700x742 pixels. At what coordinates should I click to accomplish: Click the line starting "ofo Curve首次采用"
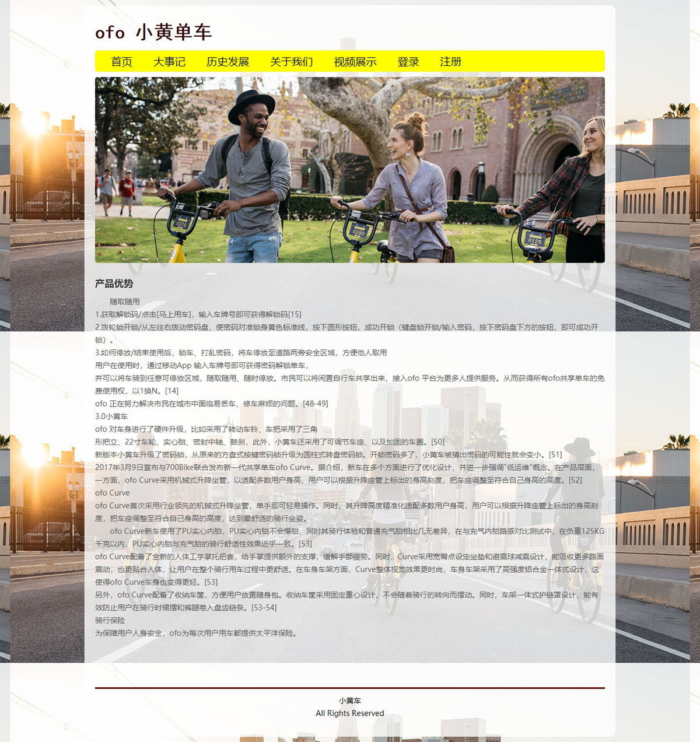[x=347, y=512]
